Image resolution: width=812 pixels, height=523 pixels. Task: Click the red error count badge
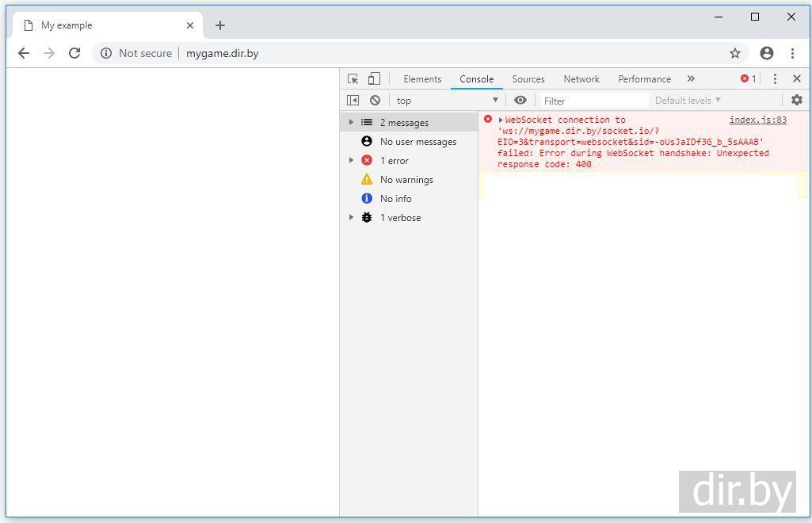[748, 79]
